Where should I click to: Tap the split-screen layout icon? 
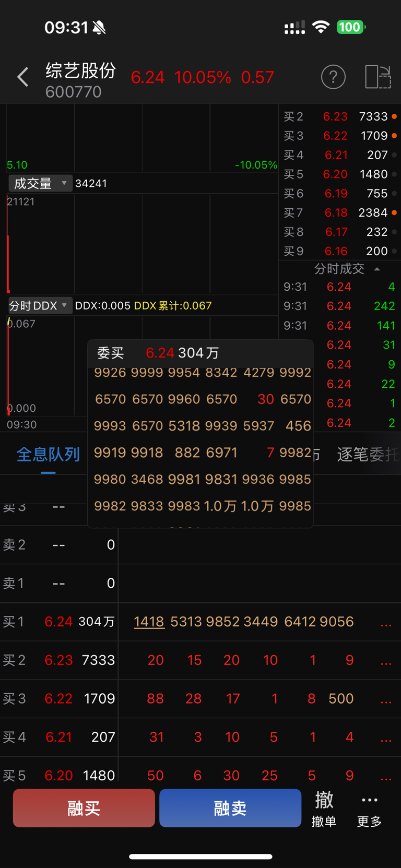(378, 77)
